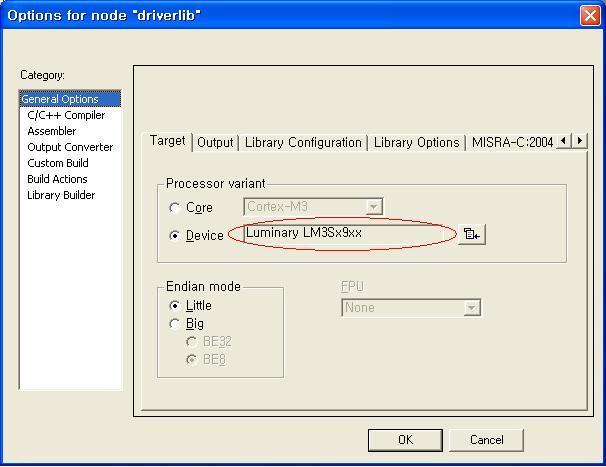
Task: Select Library Builder category
Action: coord(61,195)
